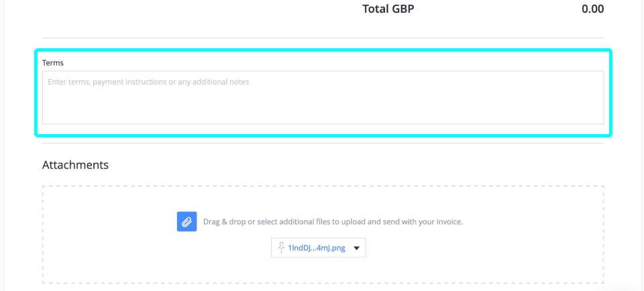Click the '.png' extension of the attached filename

point(339,248)
